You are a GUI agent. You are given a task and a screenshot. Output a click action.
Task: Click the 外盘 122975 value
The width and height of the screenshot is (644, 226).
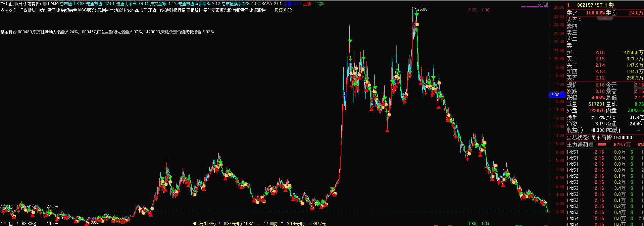pyautogui.click(x=596, y=110)
